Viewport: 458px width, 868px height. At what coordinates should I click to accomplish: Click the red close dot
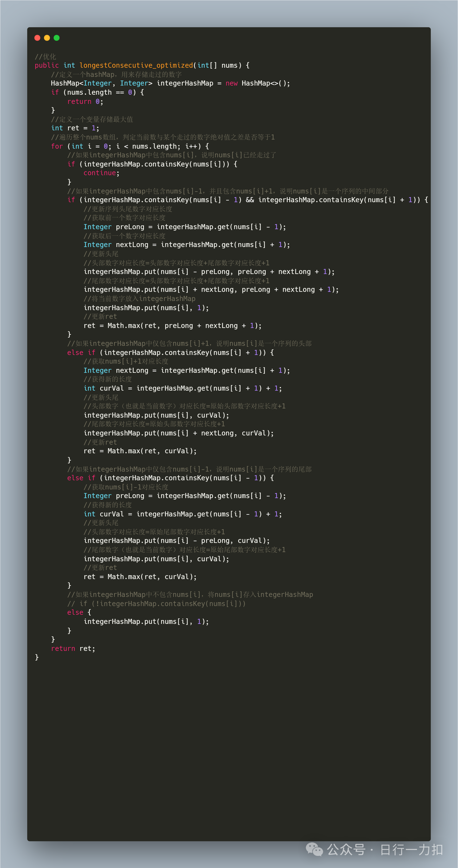[x=37, y=38]
